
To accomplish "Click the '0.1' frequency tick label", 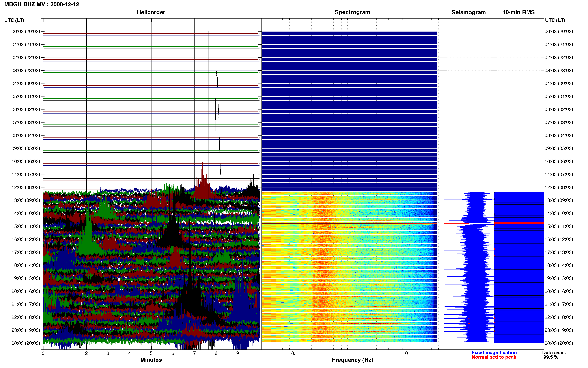I will click(295, 353).
